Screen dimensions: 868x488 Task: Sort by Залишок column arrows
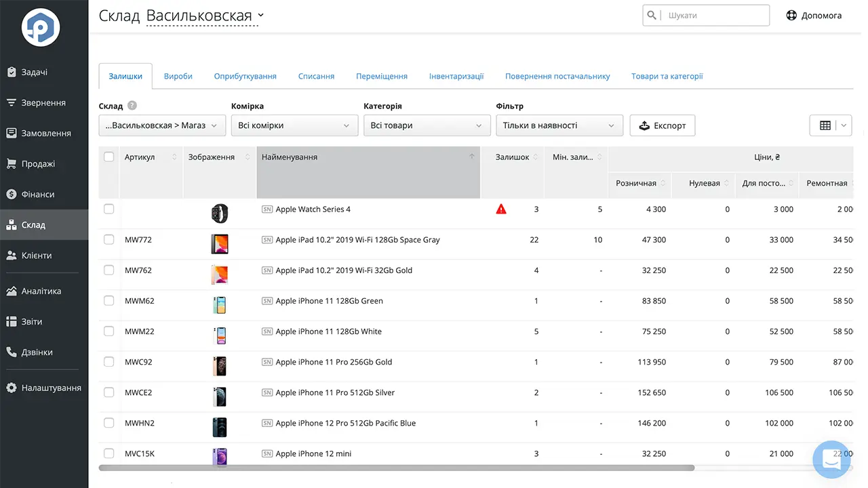(x=536, y=157)
